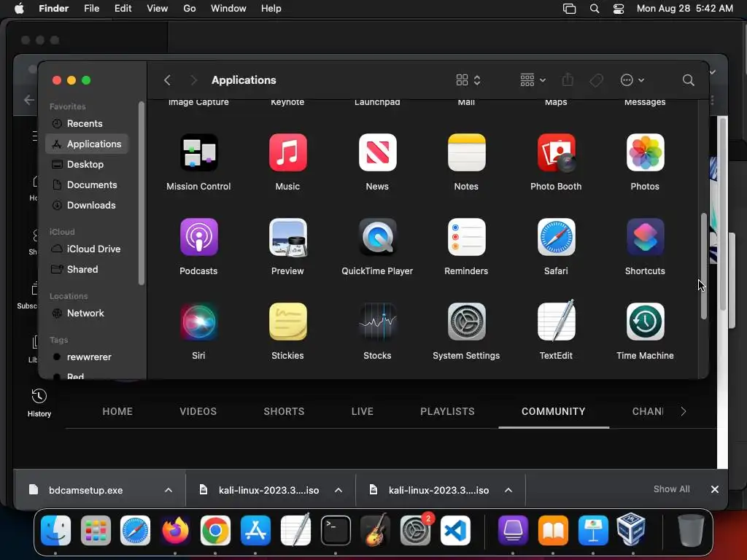The height and width of the screenshot is (560, 747).
Task: Open History in the browser sidebar
Action: tap(39, 402)
